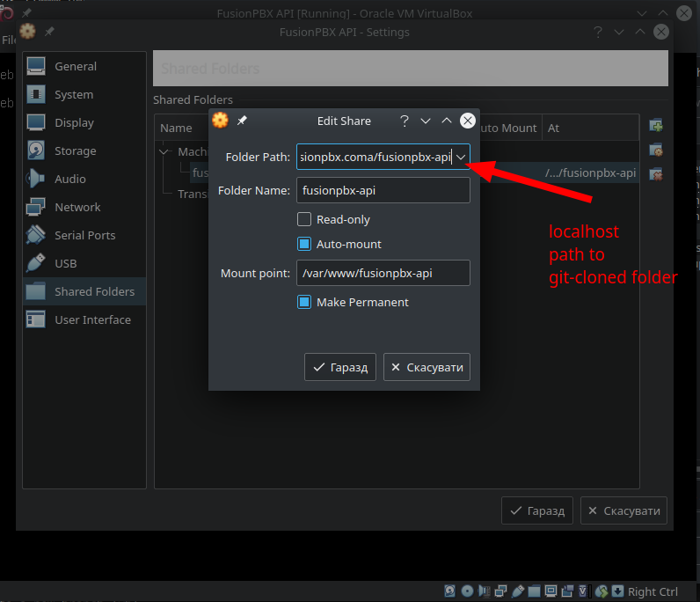Click the Right Ctrl host key indicator

tap(653, 591)
